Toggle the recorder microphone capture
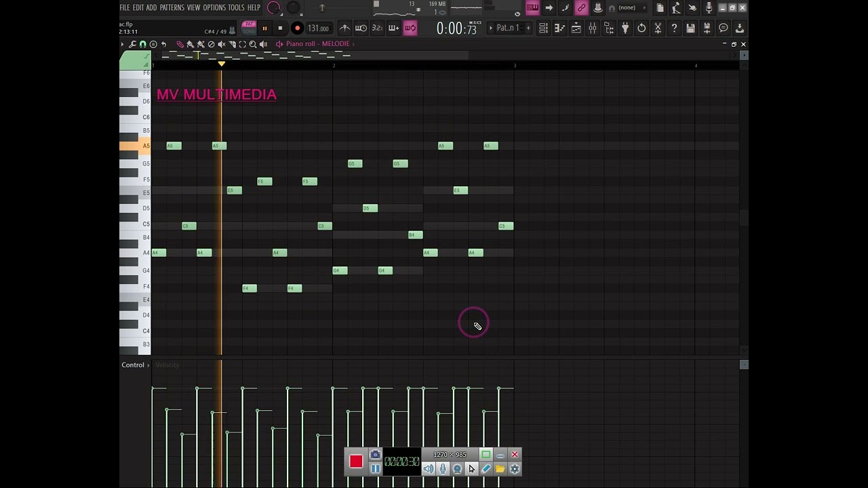Viewport: 868px width, 488px height. click(443, 468)
